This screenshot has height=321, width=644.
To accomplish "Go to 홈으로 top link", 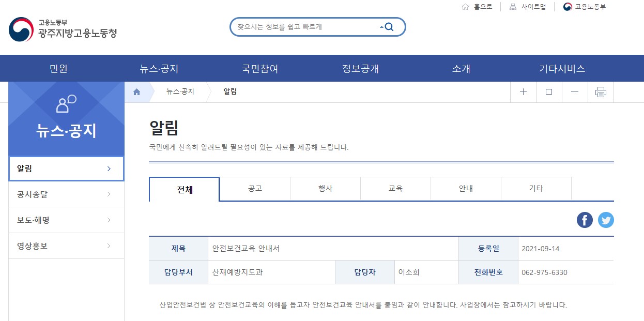I will click(477, 7).
